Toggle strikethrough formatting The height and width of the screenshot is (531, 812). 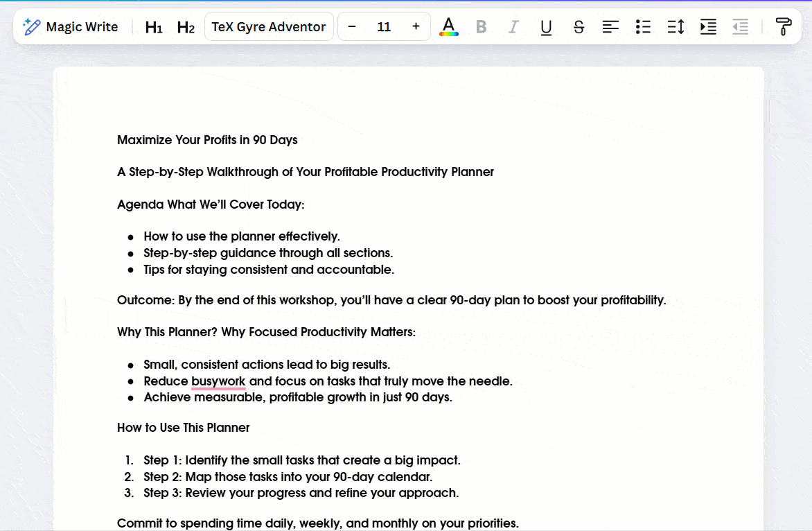(x=579, y=26)
